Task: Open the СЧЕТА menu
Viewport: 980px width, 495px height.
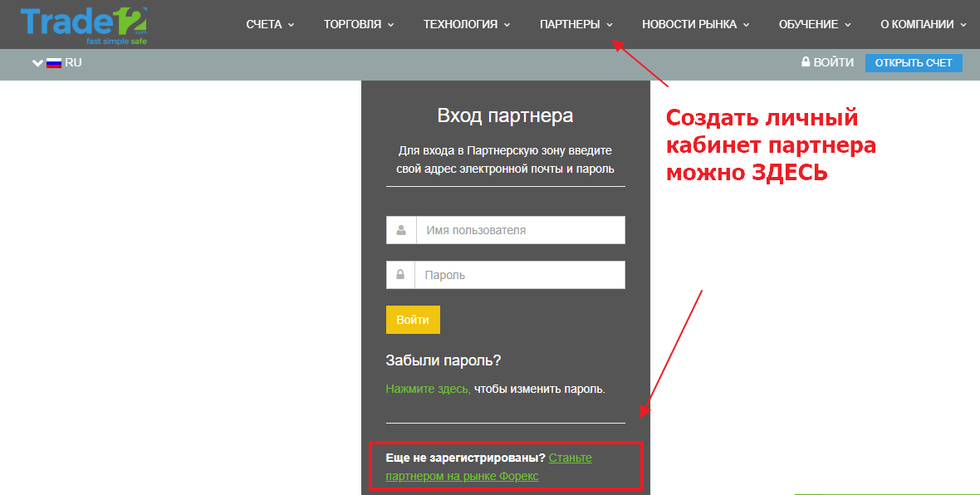Action: click(x=264, y=24)
